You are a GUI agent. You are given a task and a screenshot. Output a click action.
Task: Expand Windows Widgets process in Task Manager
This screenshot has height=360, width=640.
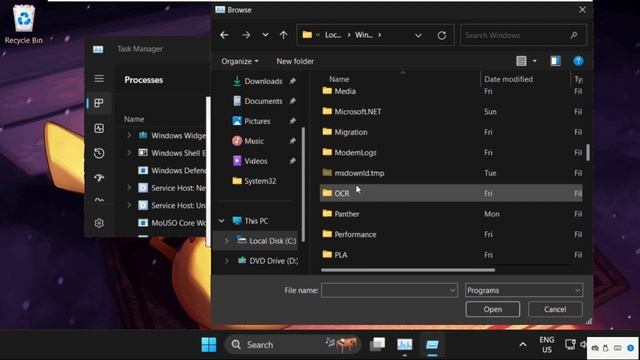pyautogui.click(x=129, y=135)
